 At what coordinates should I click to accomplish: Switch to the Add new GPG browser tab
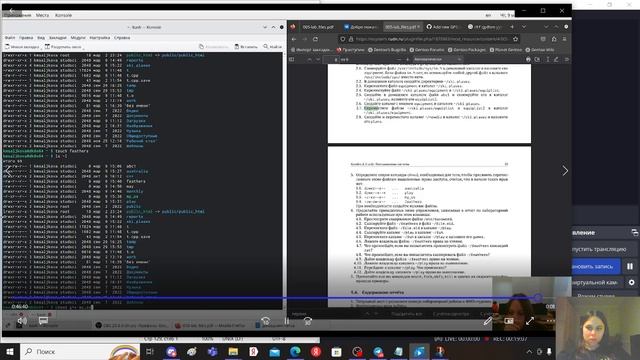(x=442, y=27)
